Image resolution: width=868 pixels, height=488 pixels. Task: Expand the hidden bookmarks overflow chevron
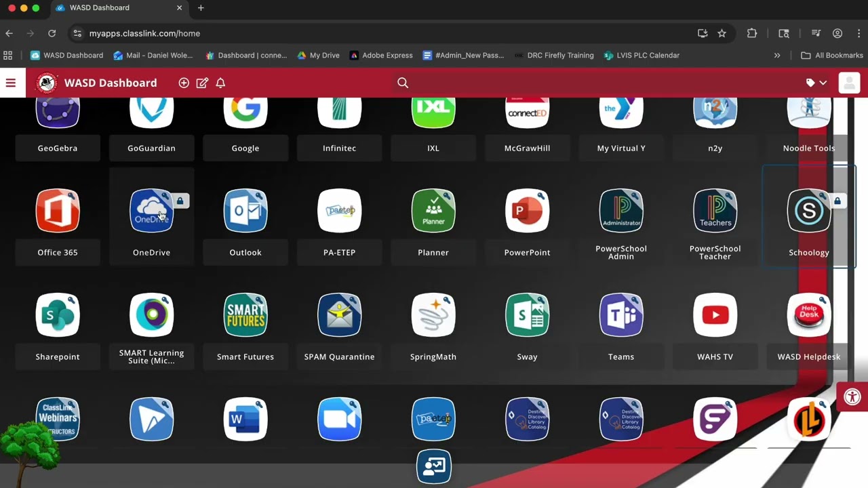click(x=777, y=56)
